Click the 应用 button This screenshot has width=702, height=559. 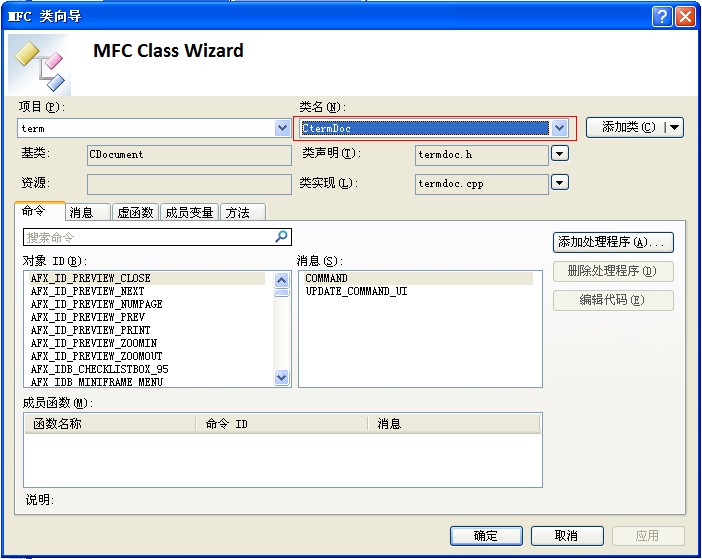(647, 536)
